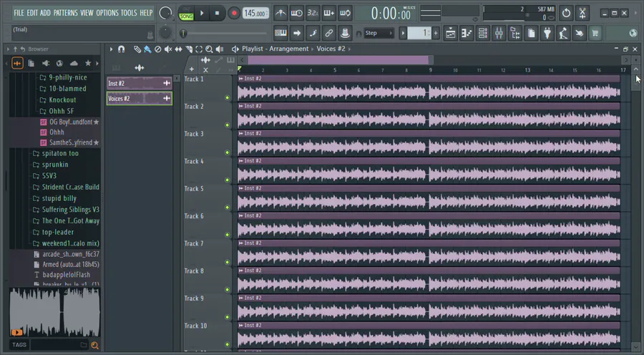The width and height of the screenshot is (644, 355).
Task: Start playback with the Play button
Action: tap(202, 13)
